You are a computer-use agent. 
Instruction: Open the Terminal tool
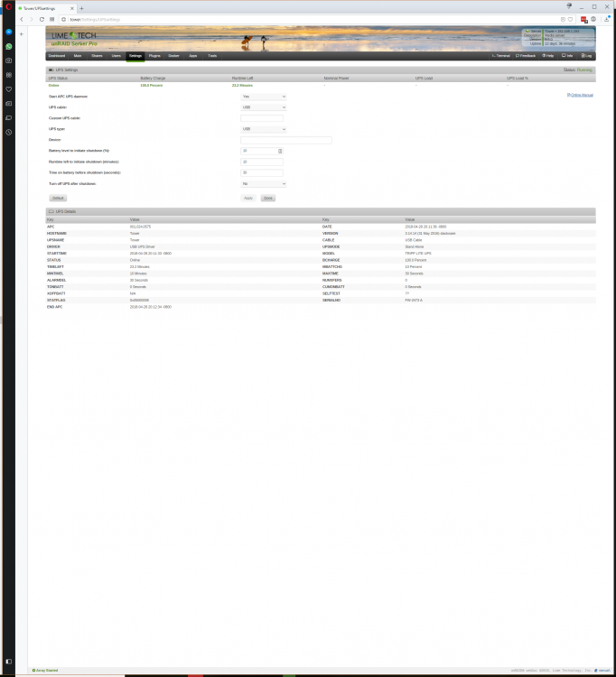(500, 56)
